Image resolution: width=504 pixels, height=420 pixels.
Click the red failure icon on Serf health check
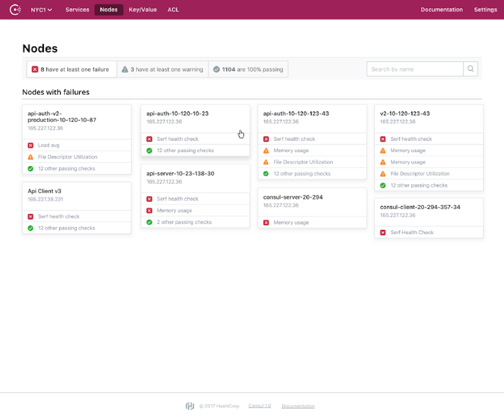pos(150,139)
